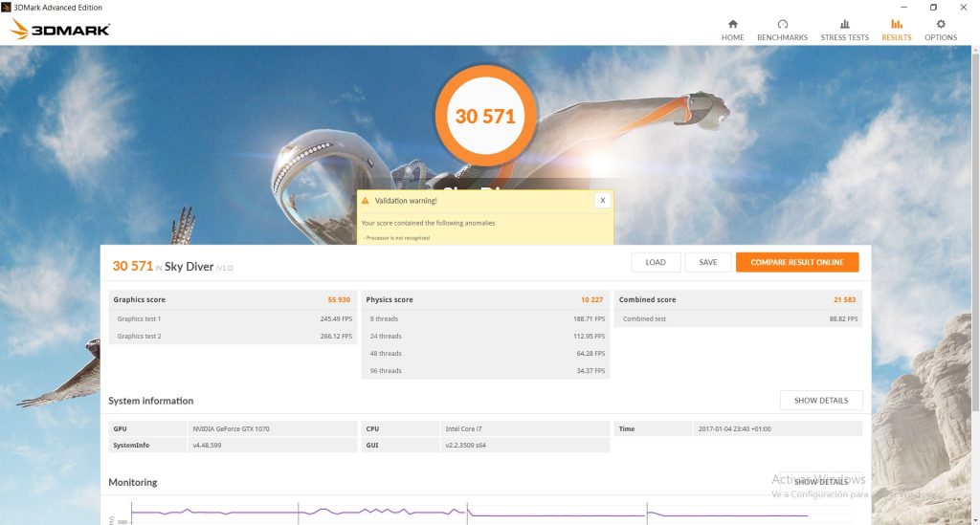Select the 48 threads physics row
This screenshot has height=525, width=980.
[x=485, y=353]
